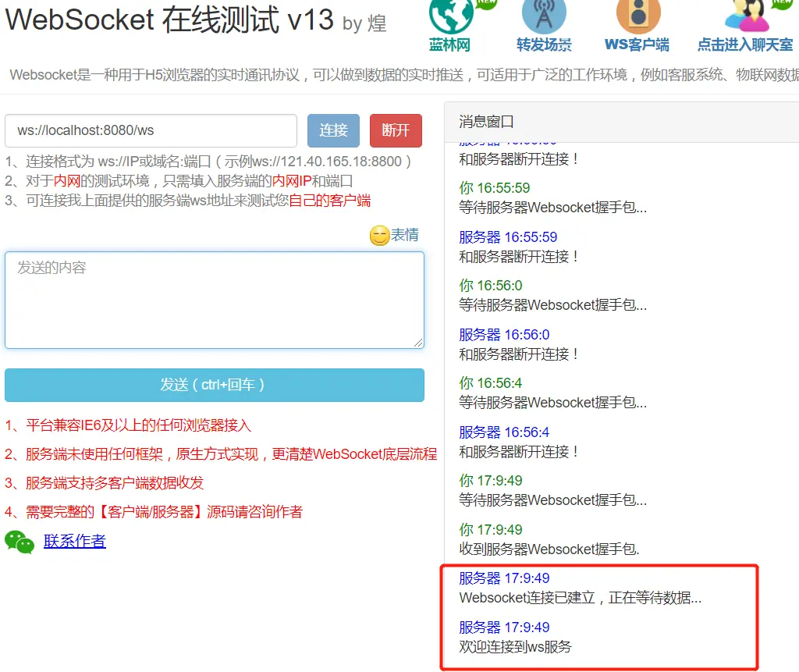
Task: Select the by 煌 author text
Action: click(364, 23)
